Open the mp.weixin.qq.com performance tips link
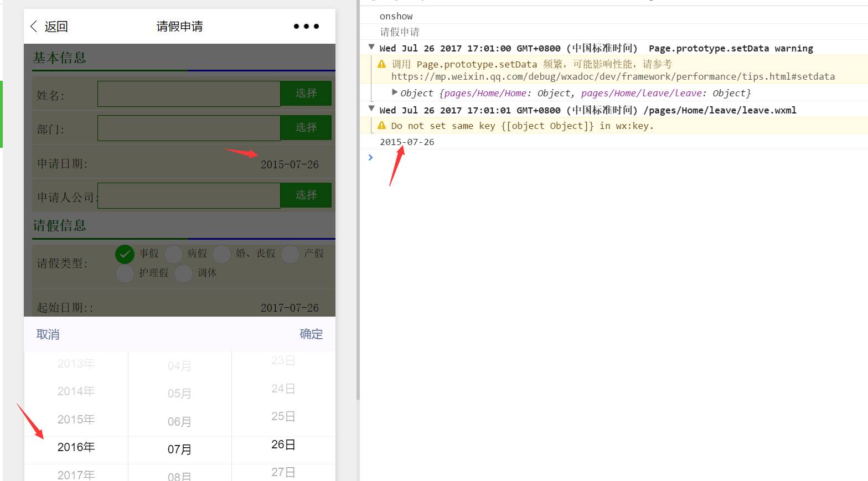This screenshot has height=481, width=868. 613,76
